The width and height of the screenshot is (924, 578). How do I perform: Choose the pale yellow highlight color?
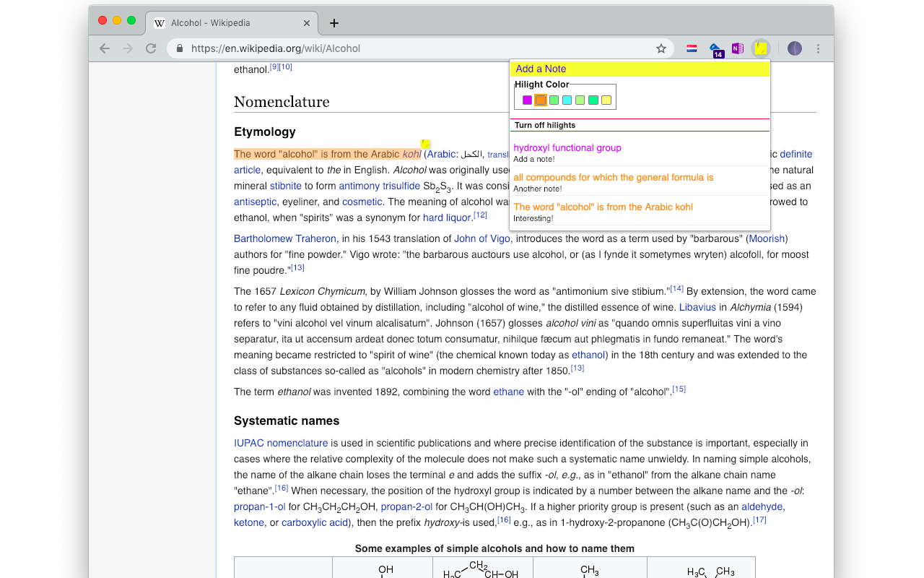tap(606, 100)
